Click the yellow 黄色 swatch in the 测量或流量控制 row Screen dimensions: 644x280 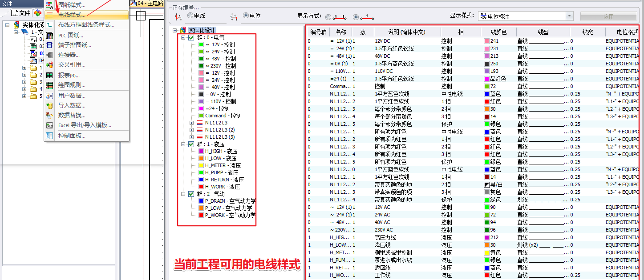[x=486, y=253]
